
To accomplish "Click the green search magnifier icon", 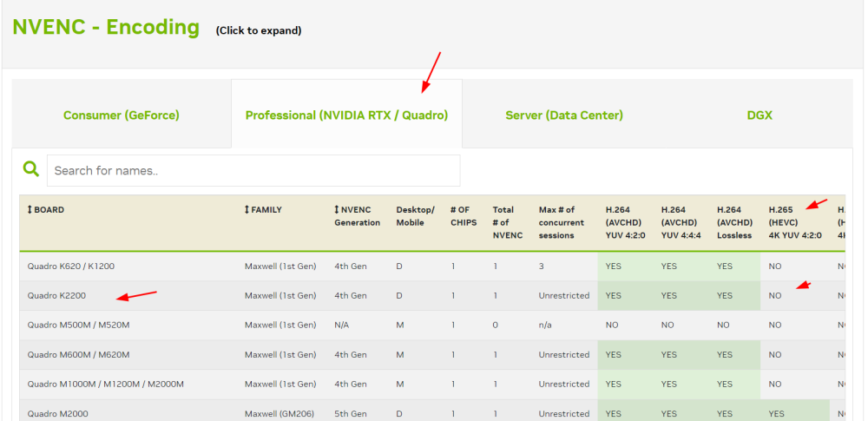I will [x=31, y=169].
